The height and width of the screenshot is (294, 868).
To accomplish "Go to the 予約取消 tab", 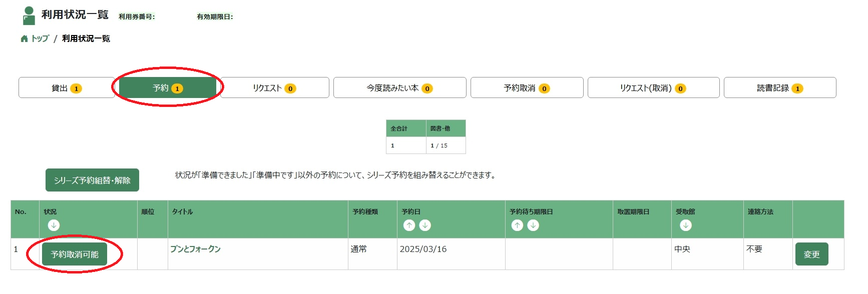I will pos(527,87).
